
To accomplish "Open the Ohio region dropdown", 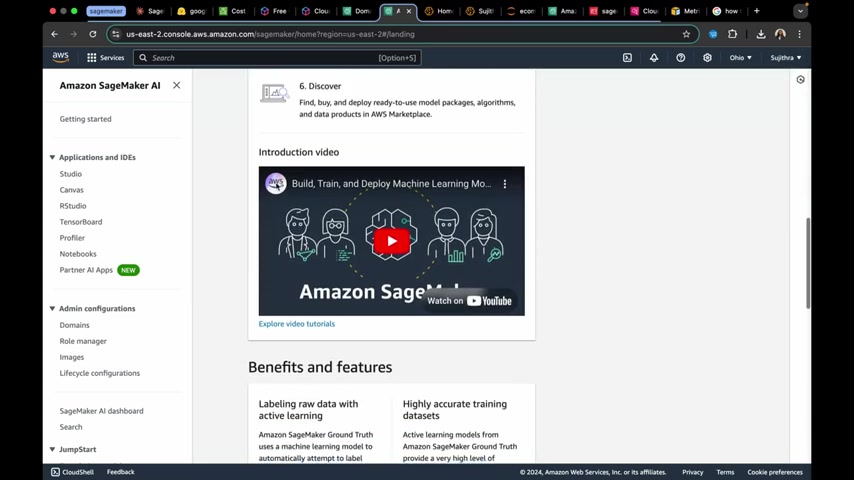I will pyautogui.click(x=741, y=57).
